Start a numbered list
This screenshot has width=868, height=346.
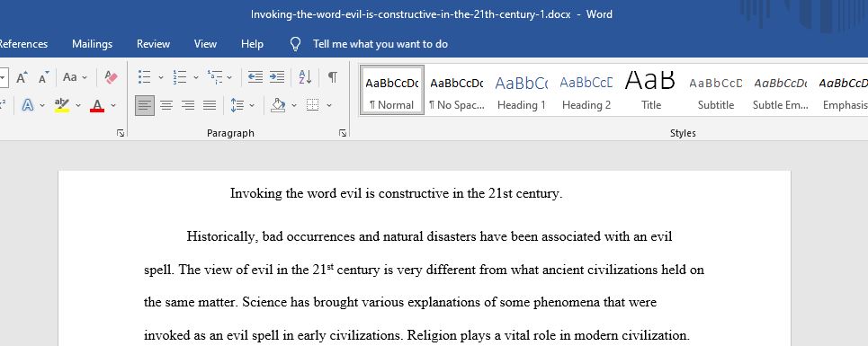179,77
